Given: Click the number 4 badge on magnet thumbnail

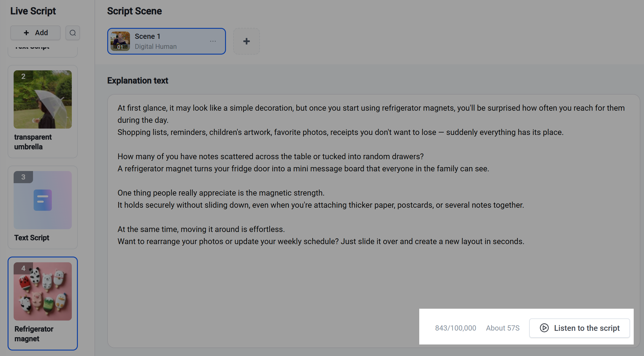Looking at the screenshot, I should pos(23,268).
